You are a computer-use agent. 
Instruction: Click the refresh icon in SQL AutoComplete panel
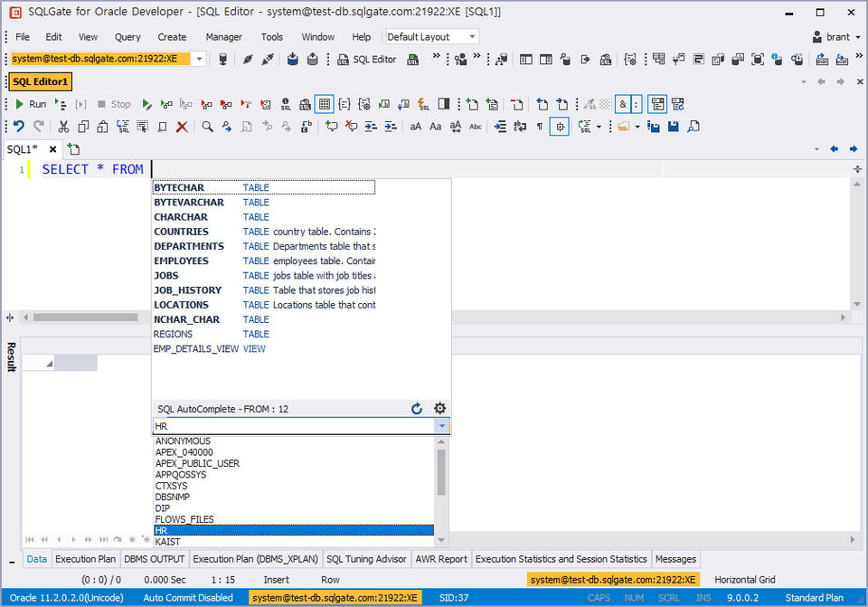417,408
